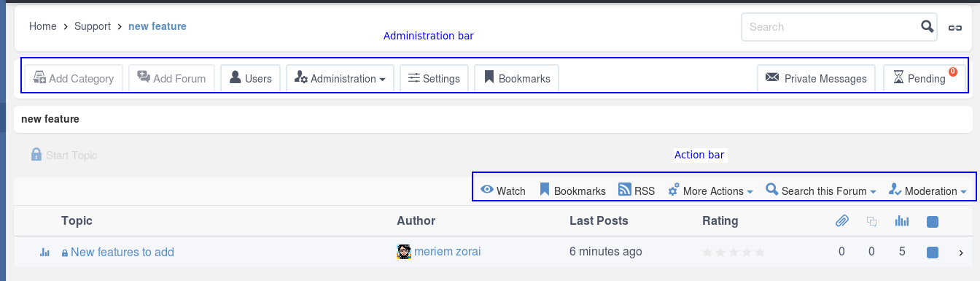980x281 pixels.
Task: Click the views bar-chart column header icon
Action: [902, 221]
